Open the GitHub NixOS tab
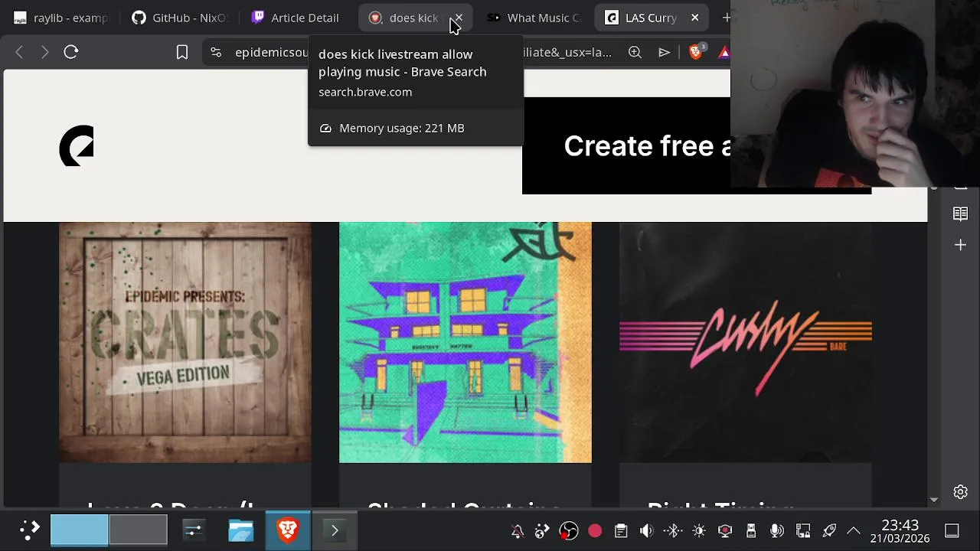980x551 pixels. click(x=180, y=18)
